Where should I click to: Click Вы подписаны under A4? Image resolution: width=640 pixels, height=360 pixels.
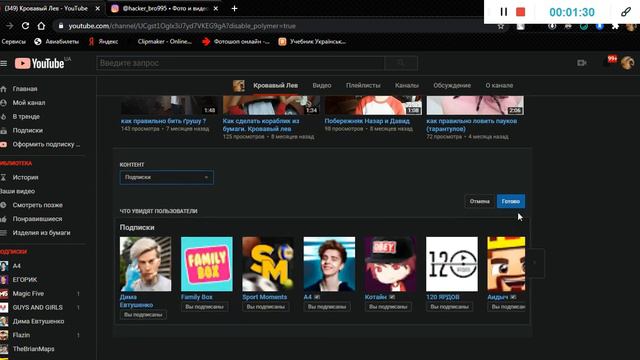click(327, 307)
